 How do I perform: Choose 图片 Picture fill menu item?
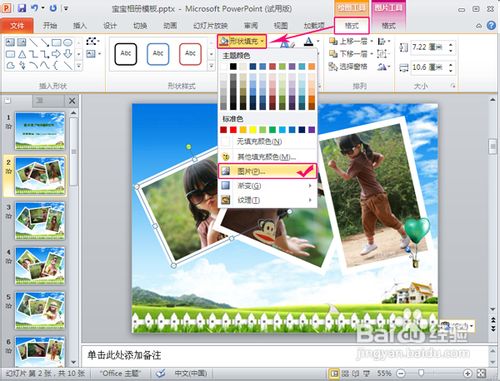(x=267, y=171)
